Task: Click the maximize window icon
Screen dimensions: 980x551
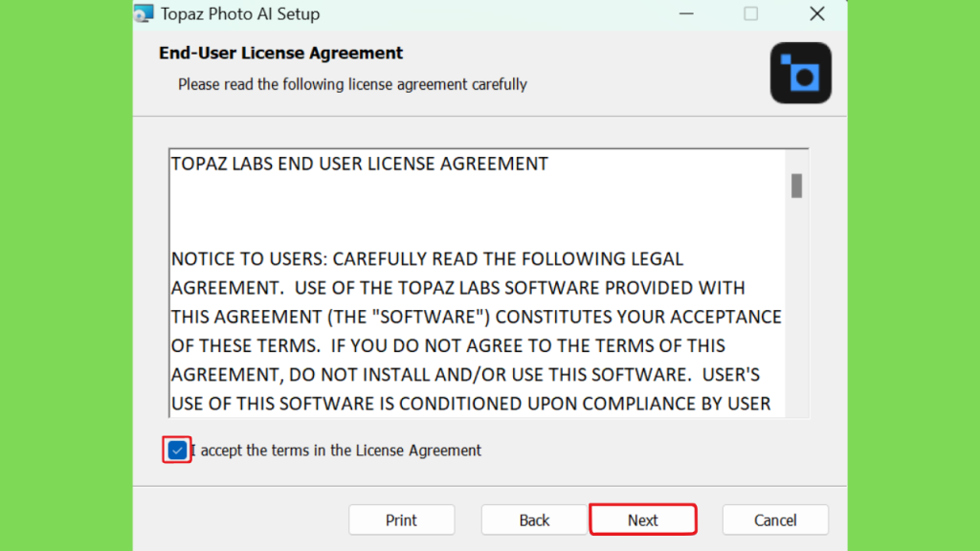Action: pos(750,13)
